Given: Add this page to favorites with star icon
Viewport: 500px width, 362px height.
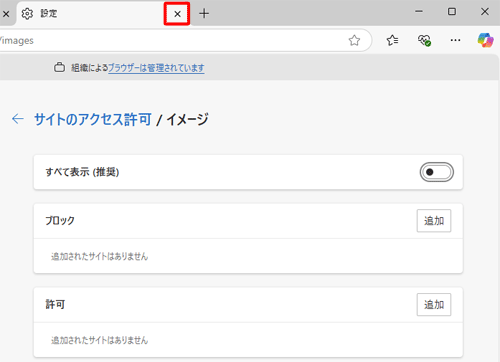Looking at the screenshot, I should pos(354,41).
